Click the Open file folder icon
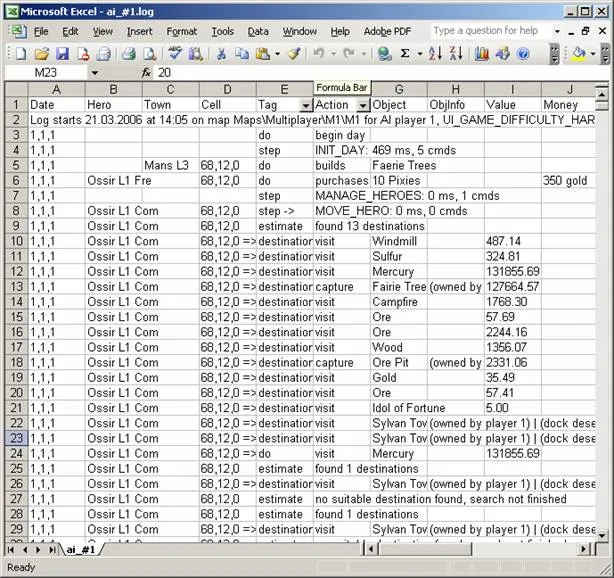 [41, 53]
